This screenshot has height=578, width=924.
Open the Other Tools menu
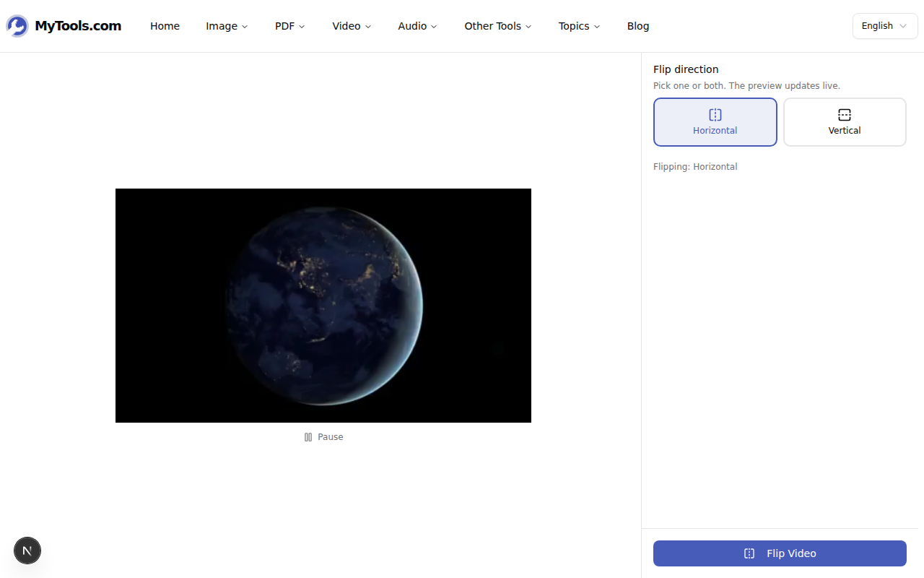(x=498, y=26)
